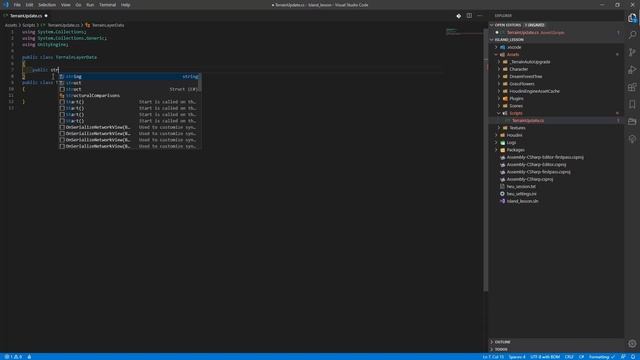Open the Bookmarks view icon

point(632,104)
